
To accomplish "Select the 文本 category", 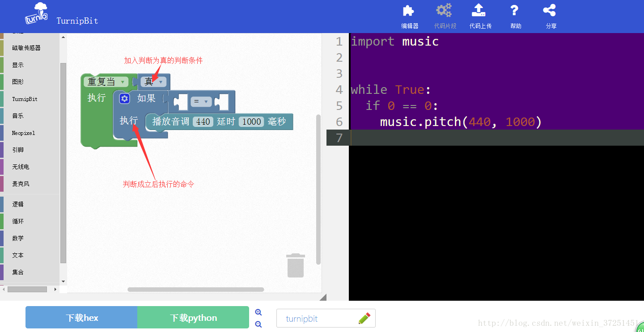I will click(x=30, y=255).
